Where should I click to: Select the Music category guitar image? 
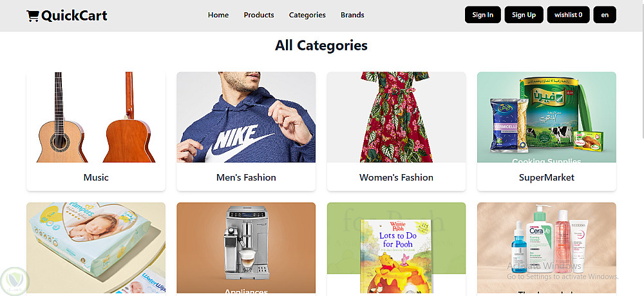(96, 117)
